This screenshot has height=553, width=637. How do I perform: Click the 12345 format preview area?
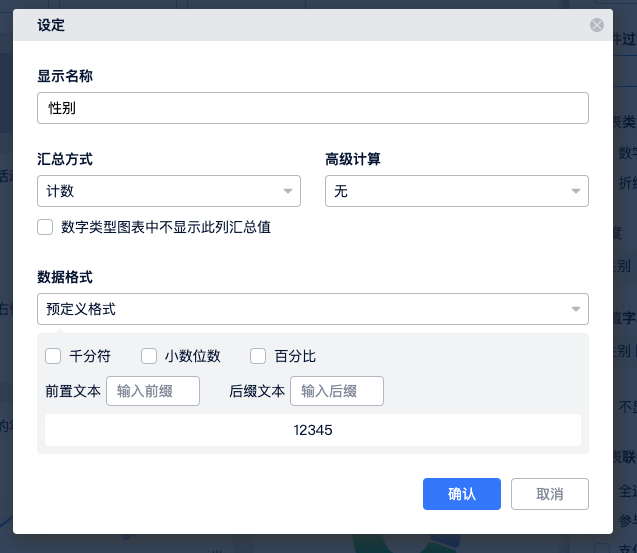coord(312,430)
